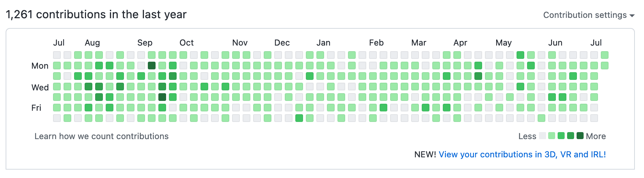This screenshot has height=178, width=644.
Task: Click the gray no-contribution legend swatch beside Less
Action: click(x=543, y=136)
